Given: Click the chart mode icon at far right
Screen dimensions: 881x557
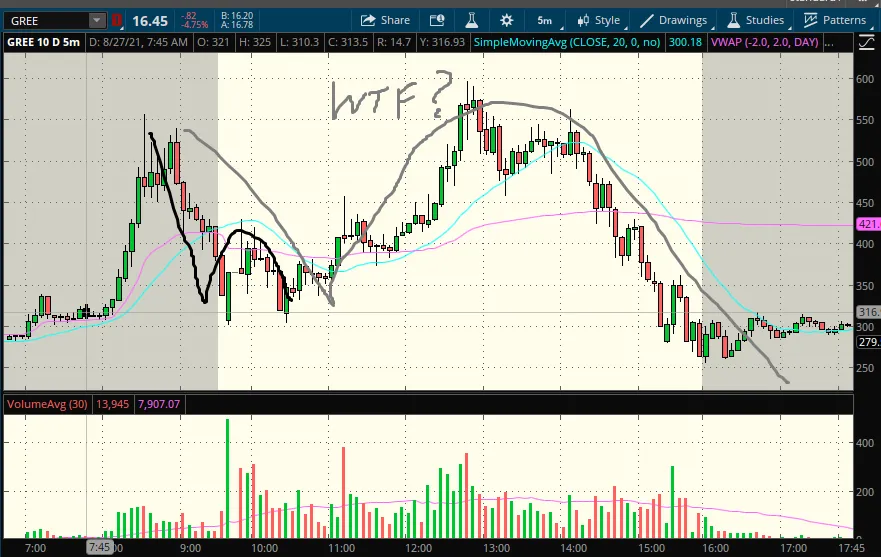Looking at the screenshot, I should 866,42.
